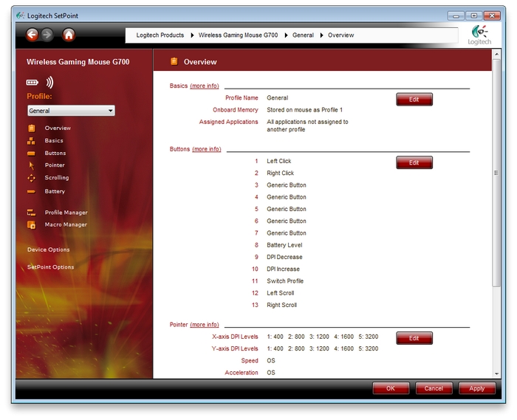Screen dimensions: 517x420
Task: Click the clipboard icon in Overview header
Action: tap(174, 61)
